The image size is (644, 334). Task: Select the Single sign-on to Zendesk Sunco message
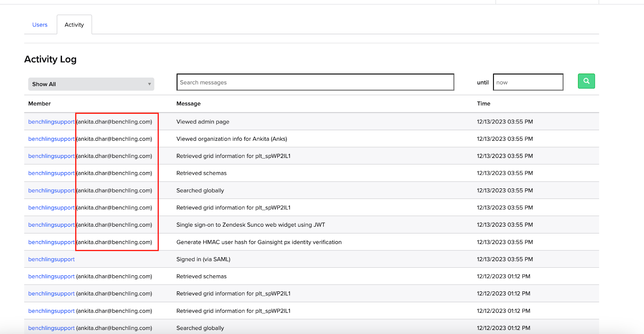(x=251, y=225)
